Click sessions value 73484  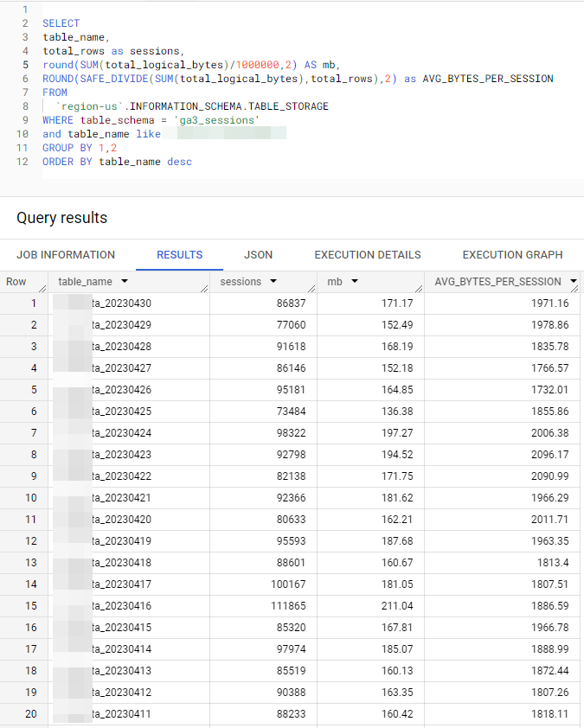pyautogui.click(x=292, y=412)
